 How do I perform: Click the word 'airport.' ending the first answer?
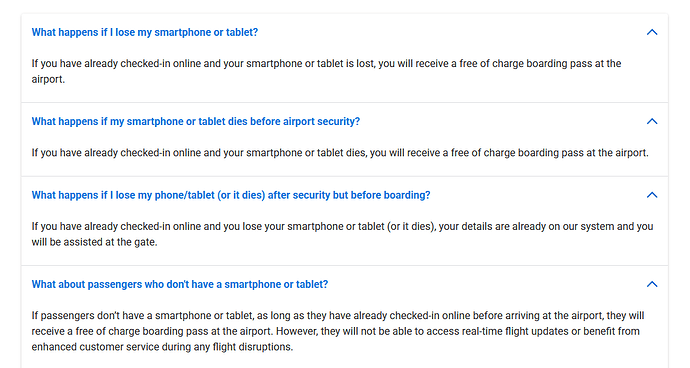click(x=48, y=79)
